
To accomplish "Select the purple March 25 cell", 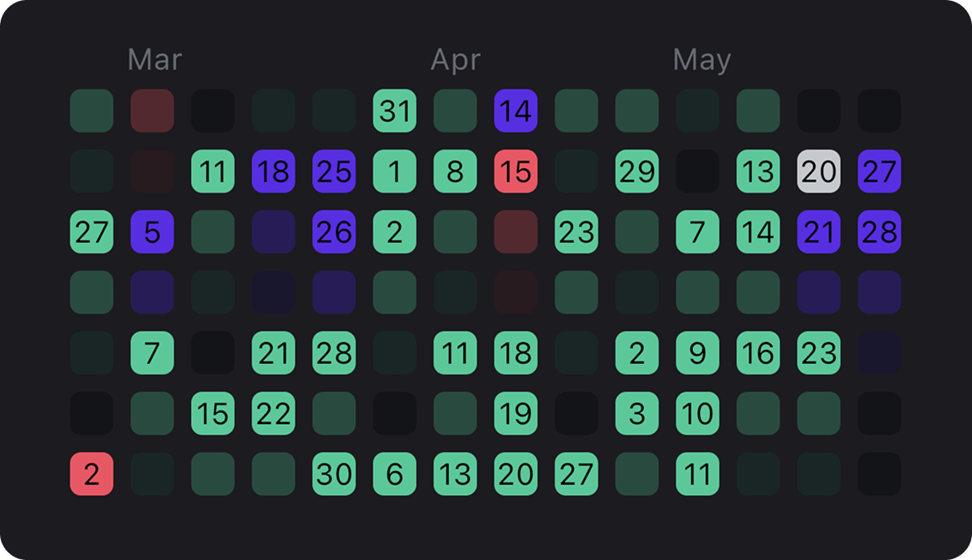I will click(334, 171).
